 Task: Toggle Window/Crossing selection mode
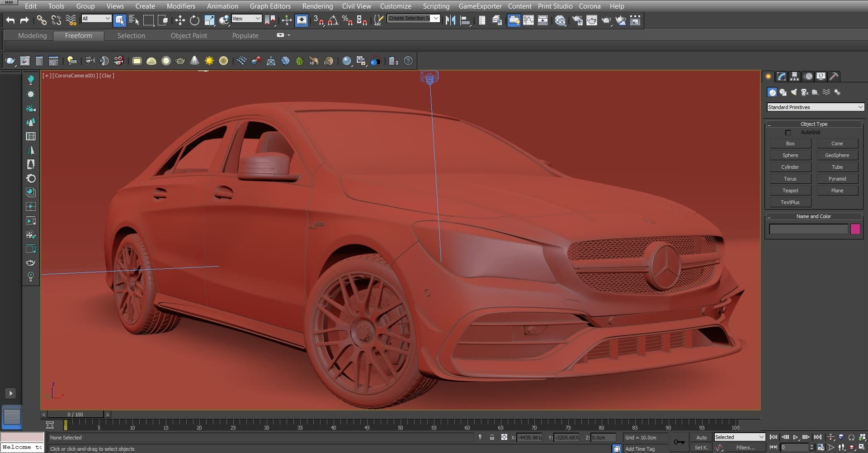163,20
